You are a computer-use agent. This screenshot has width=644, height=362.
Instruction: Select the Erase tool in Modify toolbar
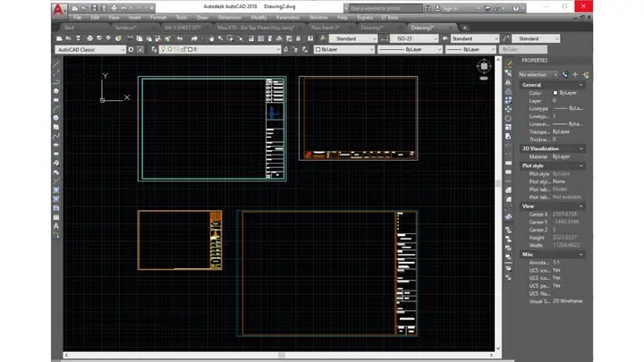[508, 64]
